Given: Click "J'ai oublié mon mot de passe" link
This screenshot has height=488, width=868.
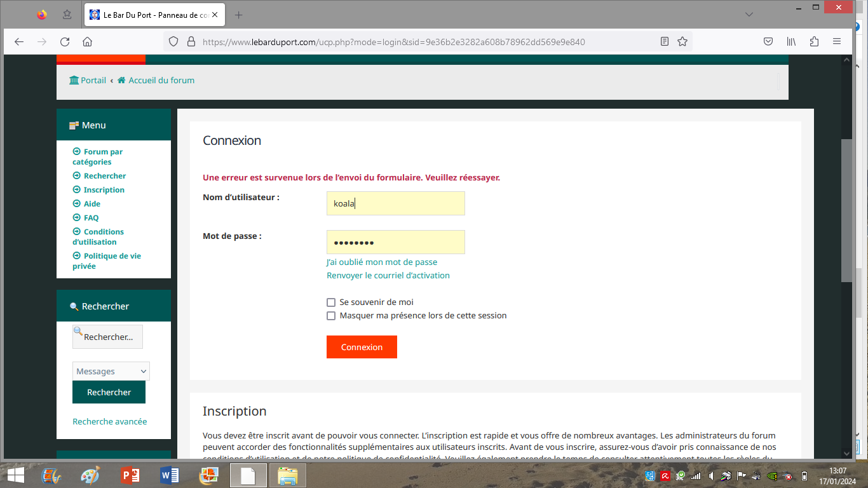Looking at the screenshot, I should coord(382,262).
